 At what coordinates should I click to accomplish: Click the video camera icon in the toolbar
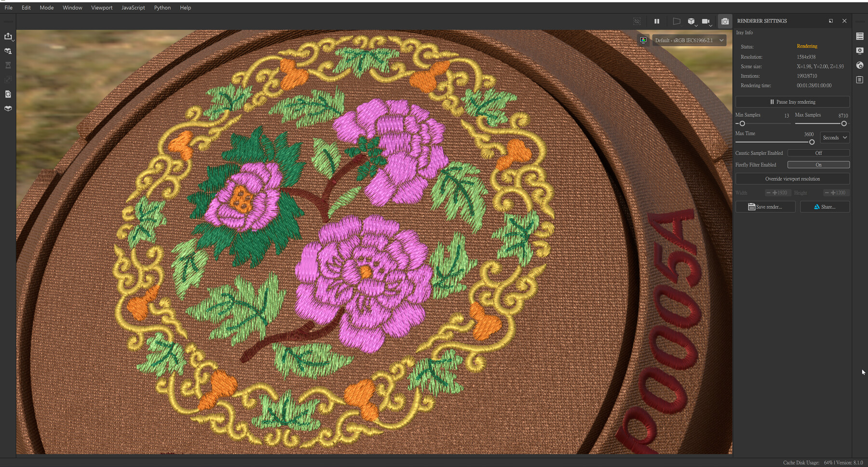[705, 21]
